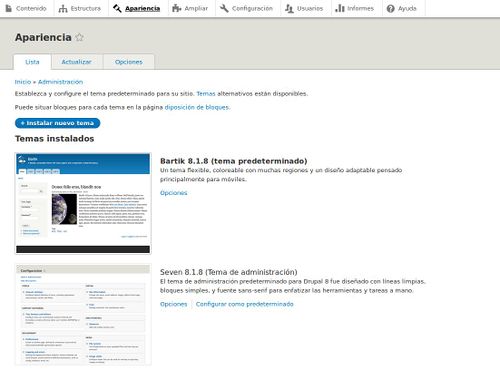This screenshot has width=500, height=370.
Task: Switch to the Opciones tab
Action: coord(129,62)
